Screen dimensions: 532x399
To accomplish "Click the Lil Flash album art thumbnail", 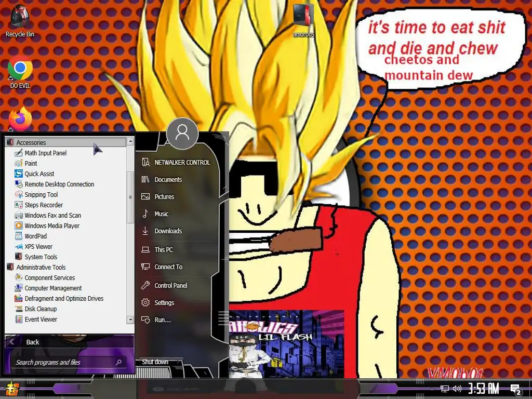I will coord(287,344).
